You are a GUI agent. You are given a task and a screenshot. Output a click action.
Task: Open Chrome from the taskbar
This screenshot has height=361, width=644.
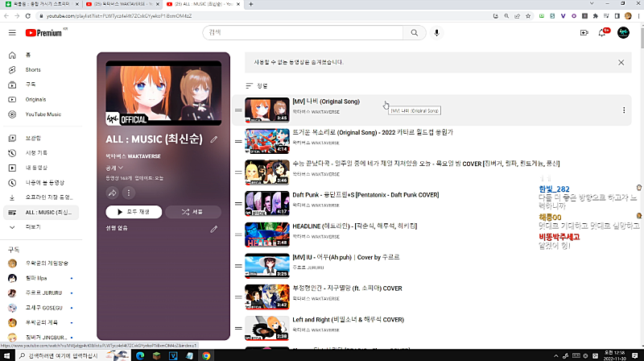(x=206, y=355)
